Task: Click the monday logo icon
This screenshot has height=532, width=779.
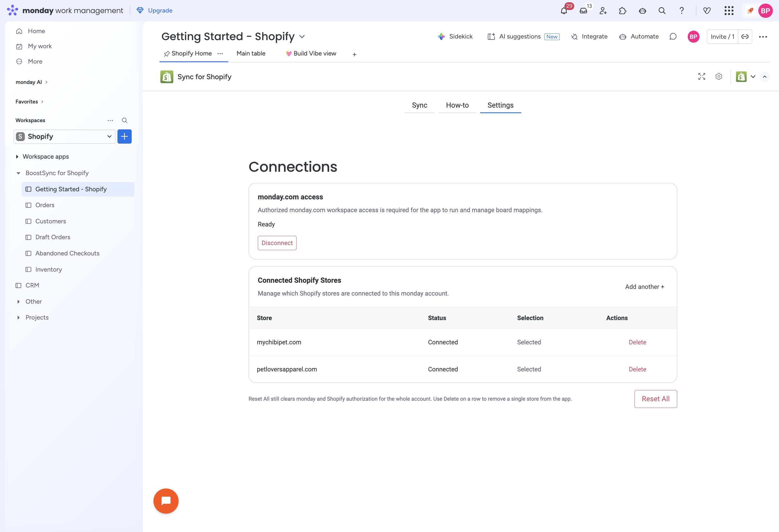Action: [12, 10]
